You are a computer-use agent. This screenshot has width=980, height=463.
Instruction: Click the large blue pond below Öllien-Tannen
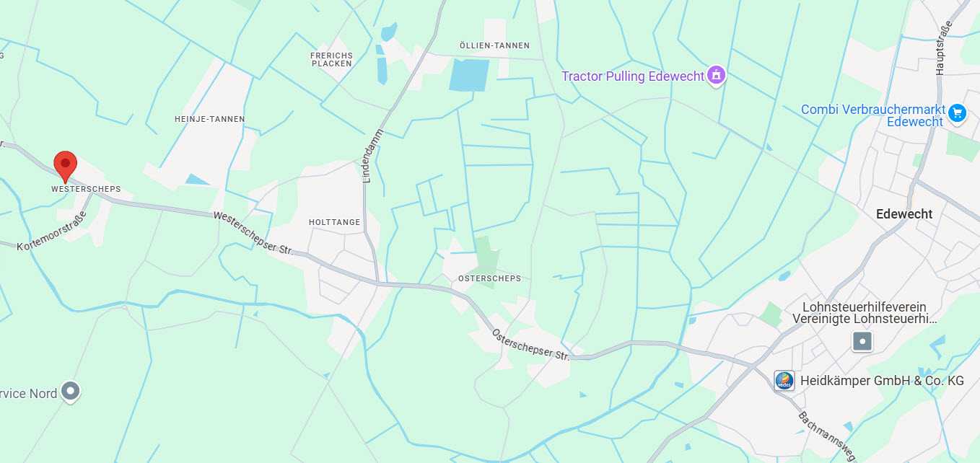click(x=469, y=75)
